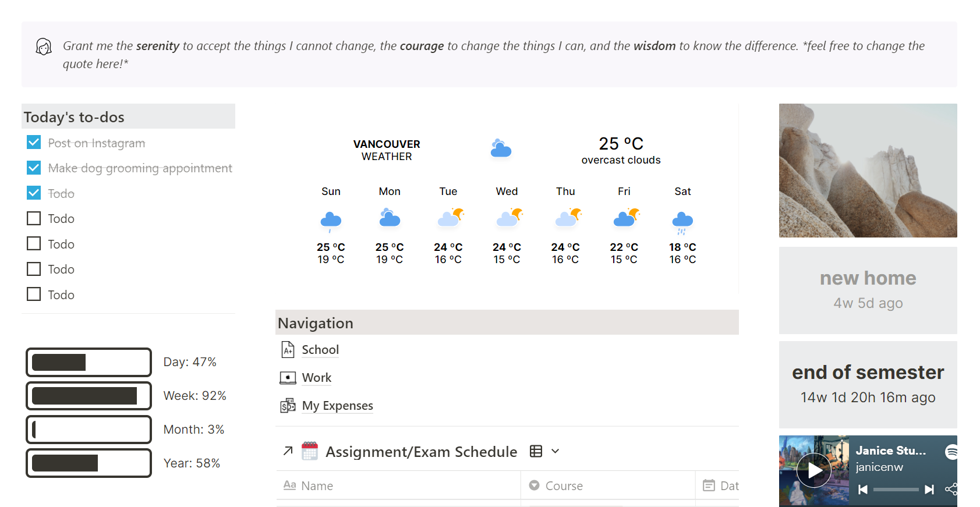This screenshot has width=980, height=507.
Task: Open the My Expenses page link
Action: (x=337, y=406)
